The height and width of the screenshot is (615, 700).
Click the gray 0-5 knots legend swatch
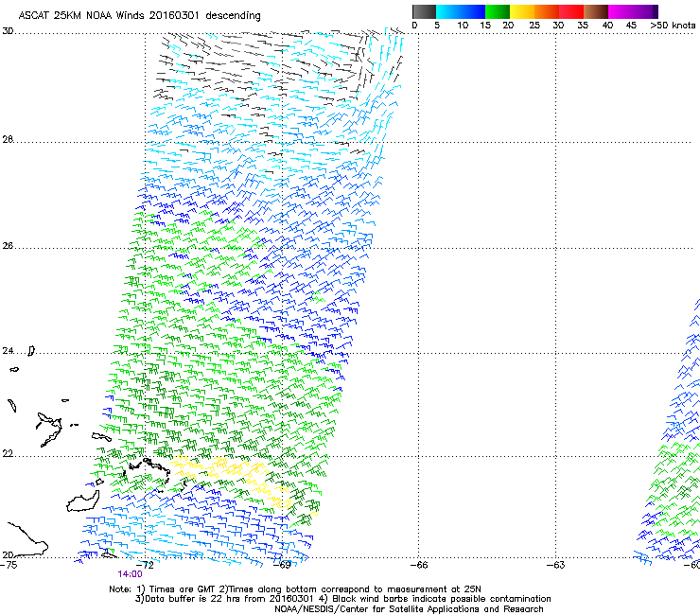pyautogui.click(x=424, y=11)
